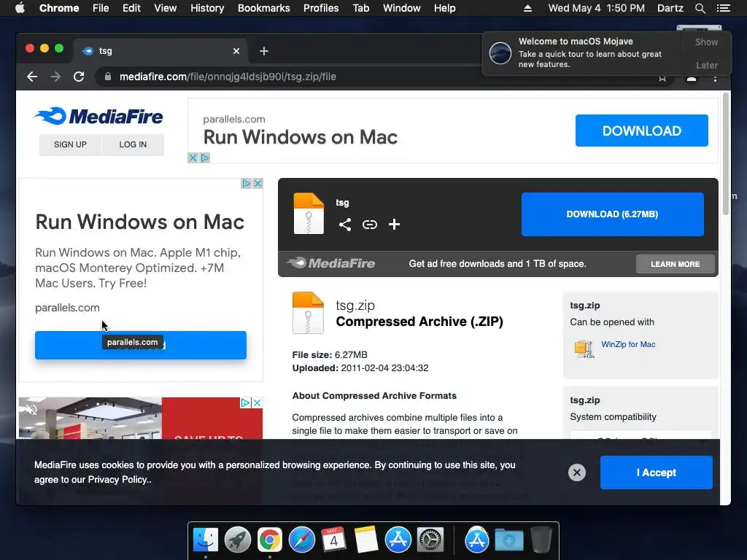Open the History menu
Image resolution: width=747 pixels, height=560 pixels.
pyautogui.click(x=207, y=8)
